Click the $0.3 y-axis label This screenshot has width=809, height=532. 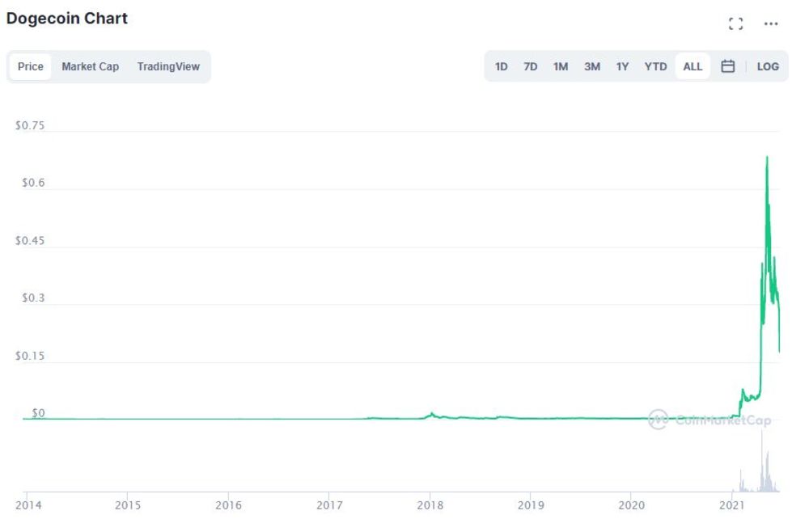click(33, 298)
